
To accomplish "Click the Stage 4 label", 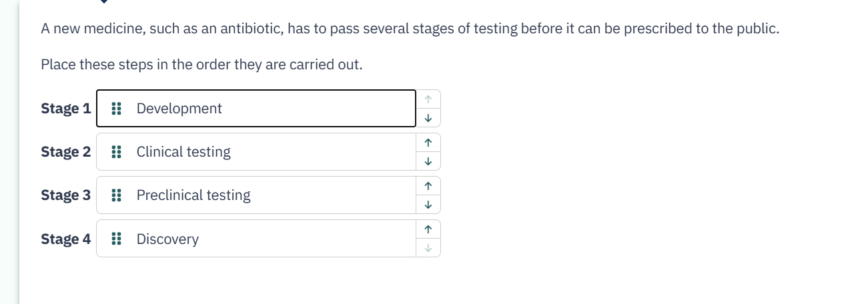I will pos(65,239).
